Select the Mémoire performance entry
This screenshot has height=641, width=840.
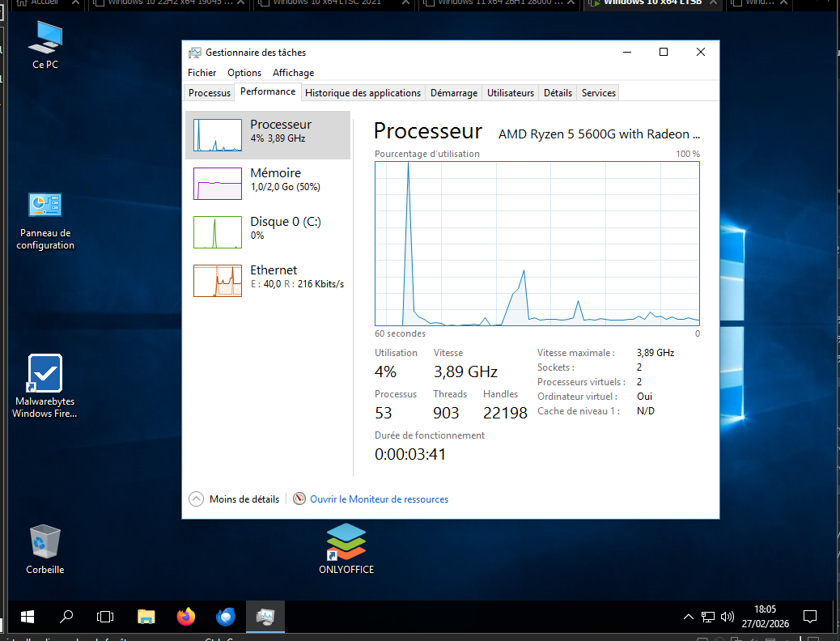(x=268, y=183)
